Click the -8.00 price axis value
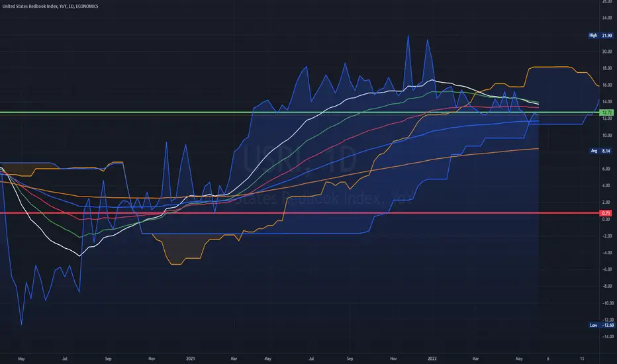The image size is (617, 364). [x=607, y=287]
